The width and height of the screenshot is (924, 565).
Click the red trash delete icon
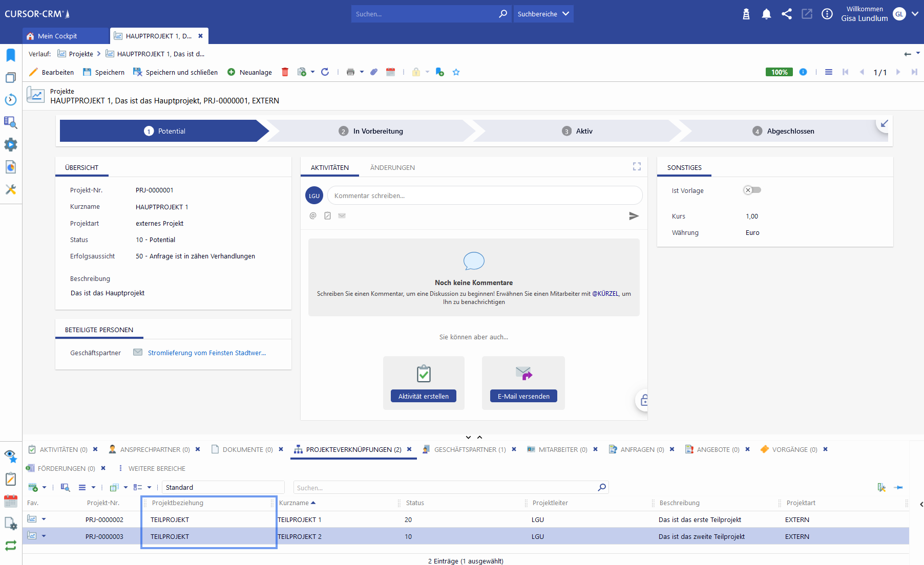pos(285,72)
